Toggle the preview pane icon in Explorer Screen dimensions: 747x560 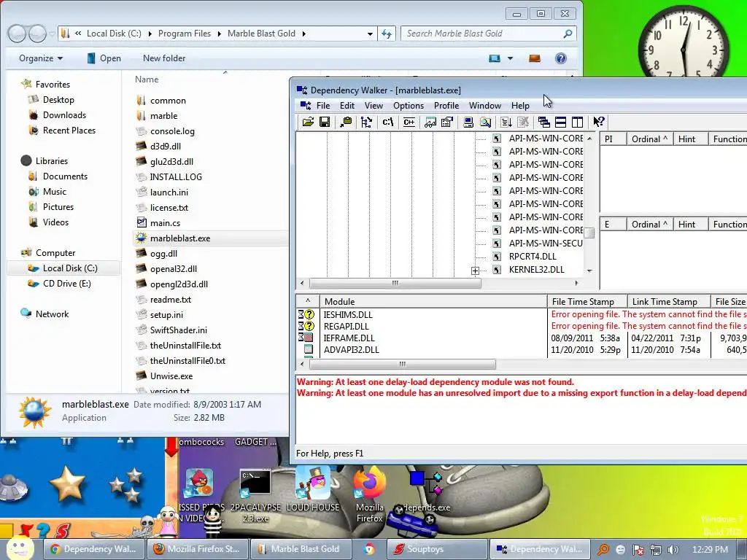click(535, 58)
